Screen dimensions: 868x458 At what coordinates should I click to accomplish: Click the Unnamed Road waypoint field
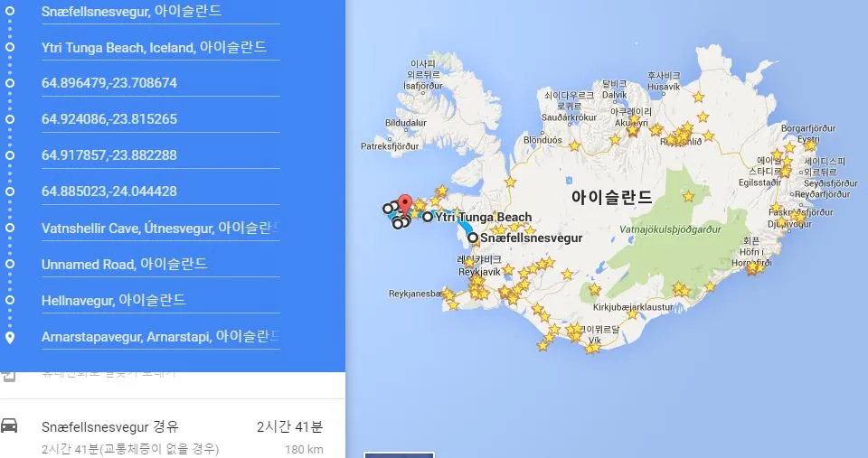coord(154,264)
